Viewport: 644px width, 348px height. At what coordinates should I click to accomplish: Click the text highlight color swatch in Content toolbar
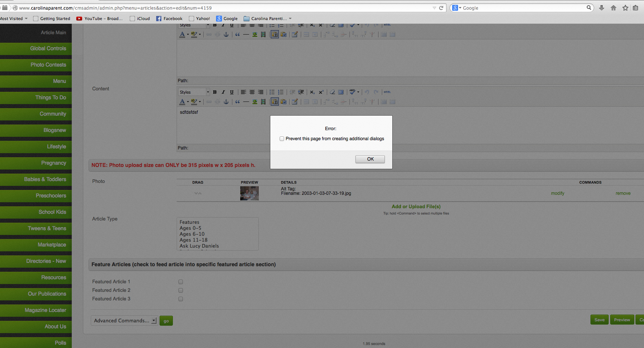(194, 102)
